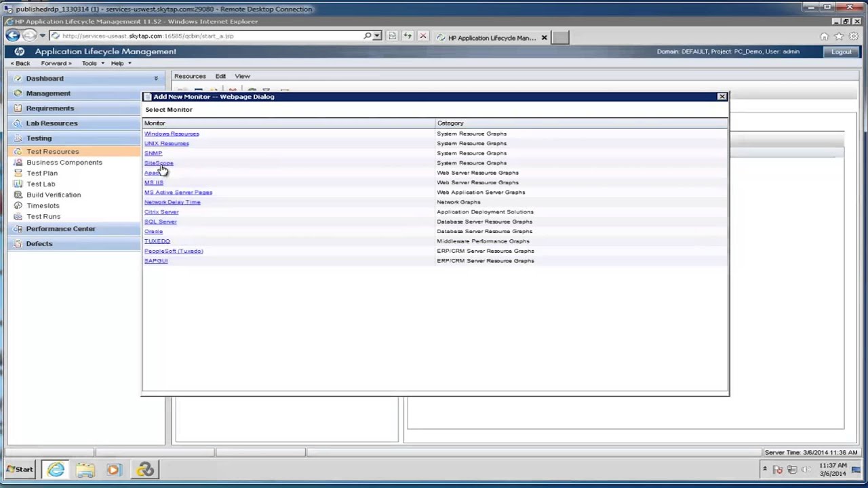This screenshot has width=868, height=488.
Task: Click the browser forward arrow button
Action: pos(29,36)
